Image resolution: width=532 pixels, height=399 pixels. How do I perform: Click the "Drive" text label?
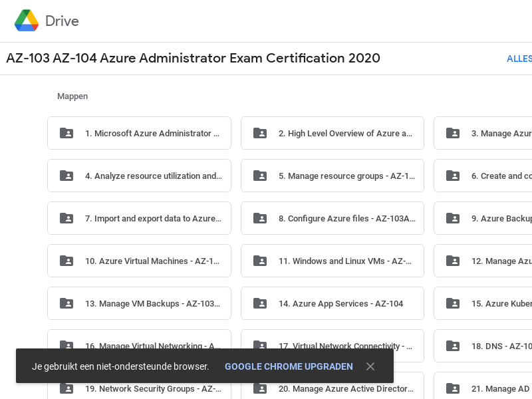click(x=62, y=21)
